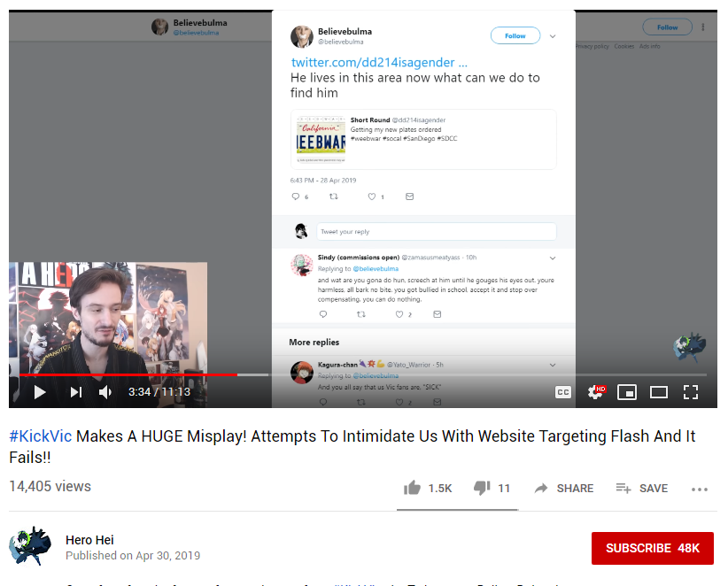The height and width of the screenshot is (586, 728).
Task: Open more actions ellipsis below video
Action: [x=699, y=489]
